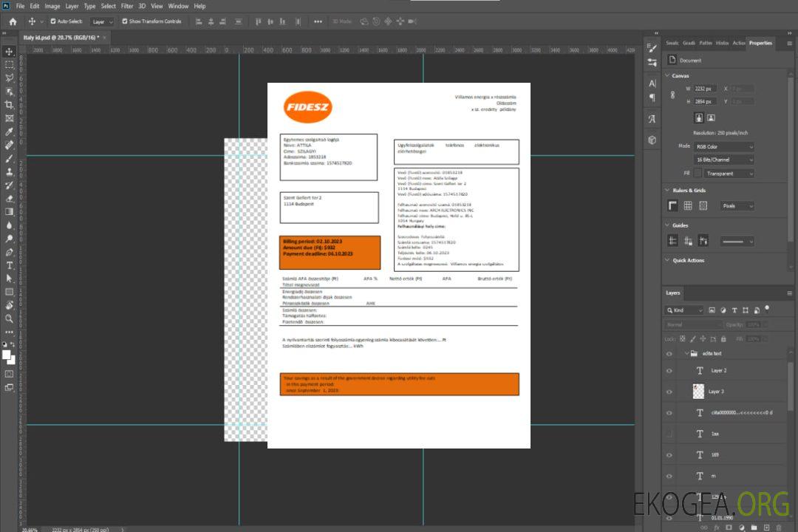The width and height of the screenshot is (798, 532).
Task: Open the 3D panel cube icon
Action: (x=652, y=140)
